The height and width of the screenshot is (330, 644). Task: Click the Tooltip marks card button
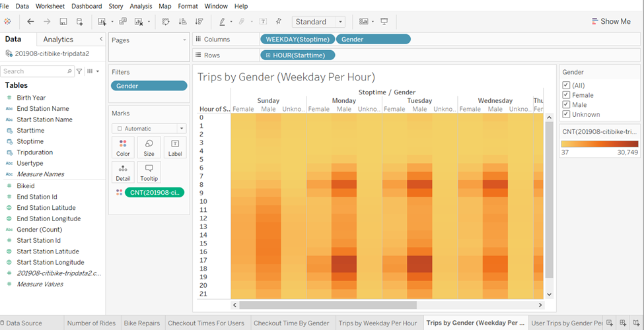coord(149,172)
